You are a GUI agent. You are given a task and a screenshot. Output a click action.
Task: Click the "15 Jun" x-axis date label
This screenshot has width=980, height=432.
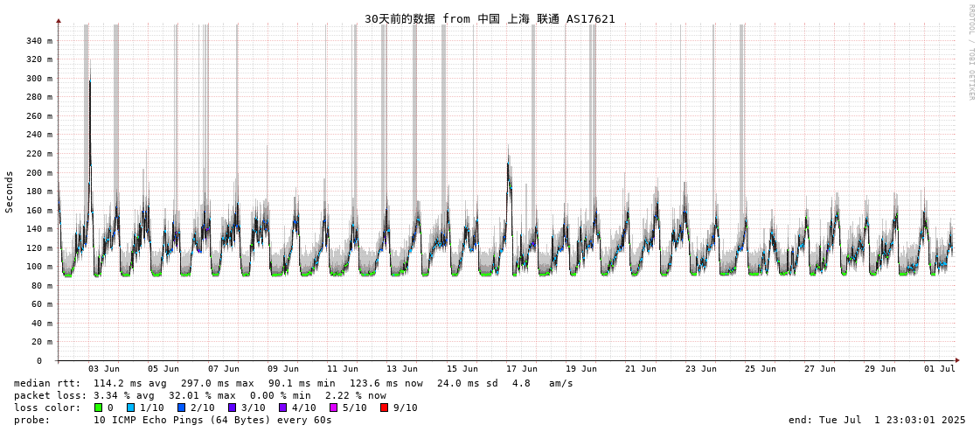coord(462,369)
